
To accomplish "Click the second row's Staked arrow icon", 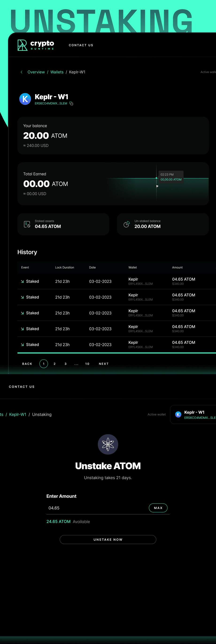I will 23,297.
